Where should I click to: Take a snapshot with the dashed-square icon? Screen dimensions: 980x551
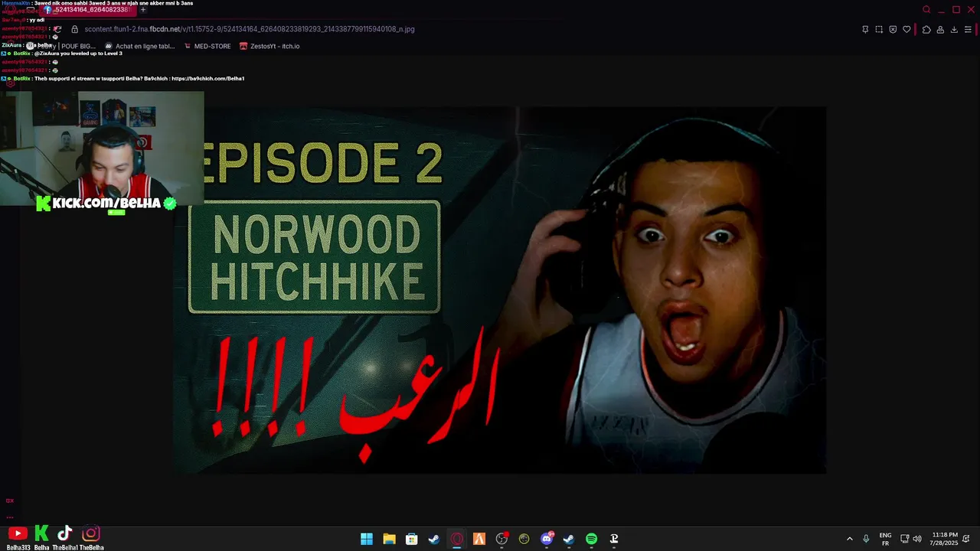(879, 29)
